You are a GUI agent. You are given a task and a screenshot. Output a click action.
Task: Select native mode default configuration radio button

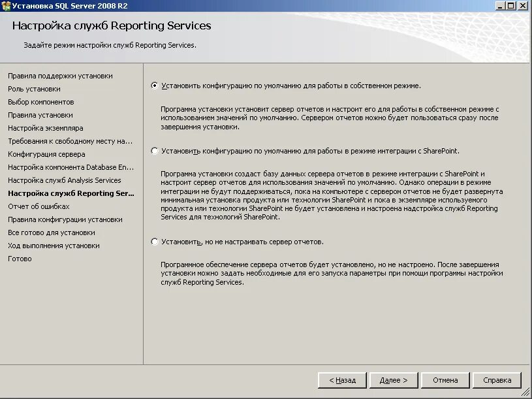[x=155, y=86]
